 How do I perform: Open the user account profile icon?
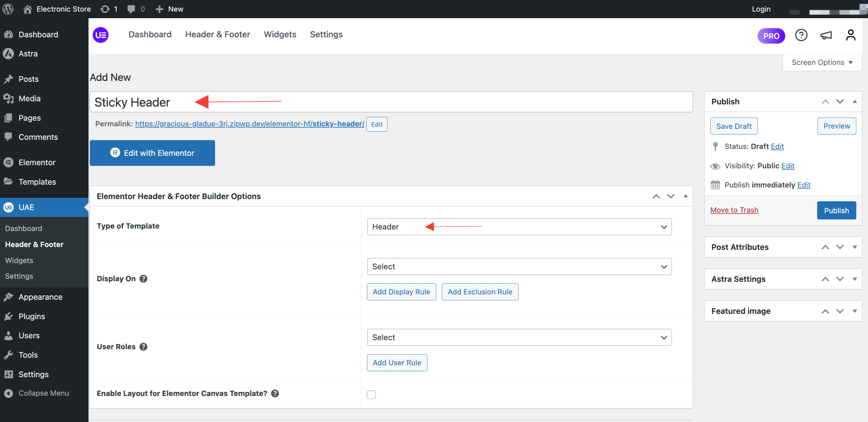click(x=850, y=35)
